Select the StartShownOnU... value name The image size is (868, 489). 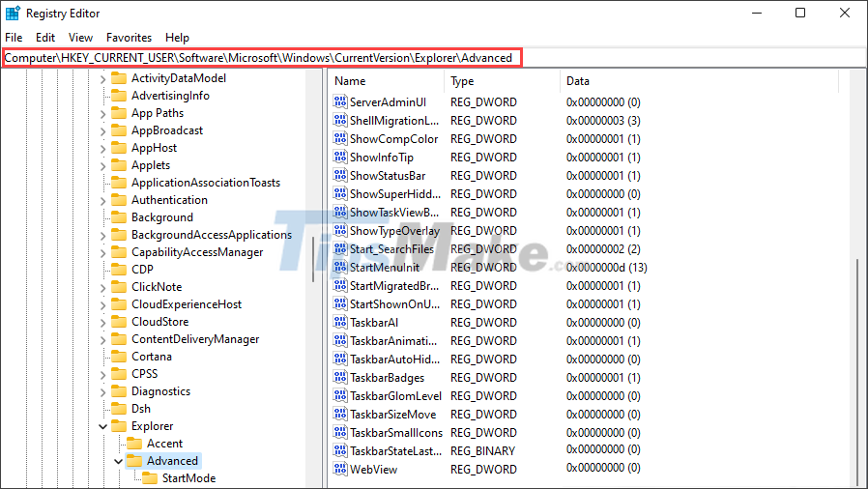pyautogui.click(x=394, y=304)
